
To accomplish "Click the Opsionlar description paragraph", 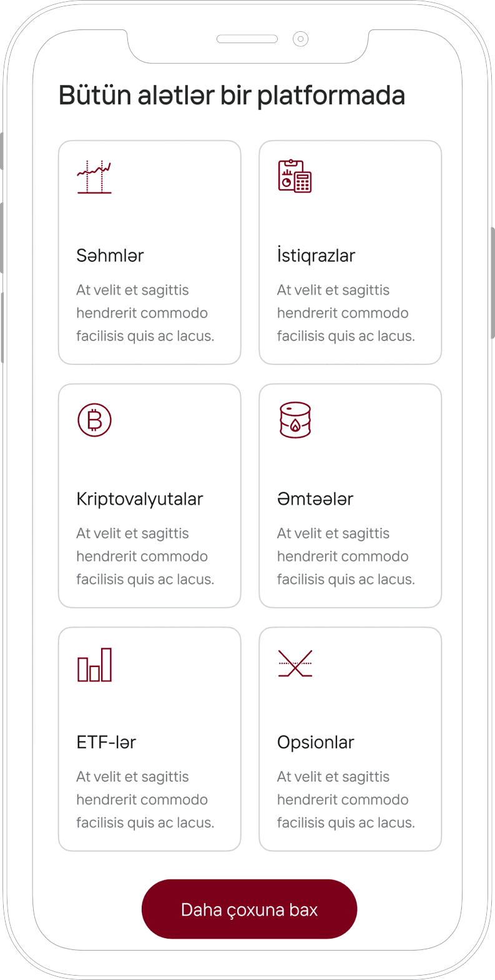I will [342, 799].
